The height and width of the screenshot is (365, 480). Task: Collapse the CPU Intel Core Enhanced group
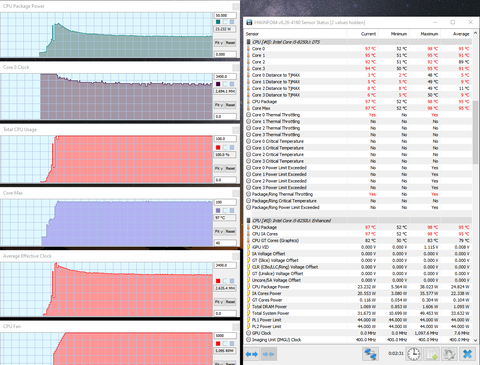pyautogui.click(x=249, y=221)
